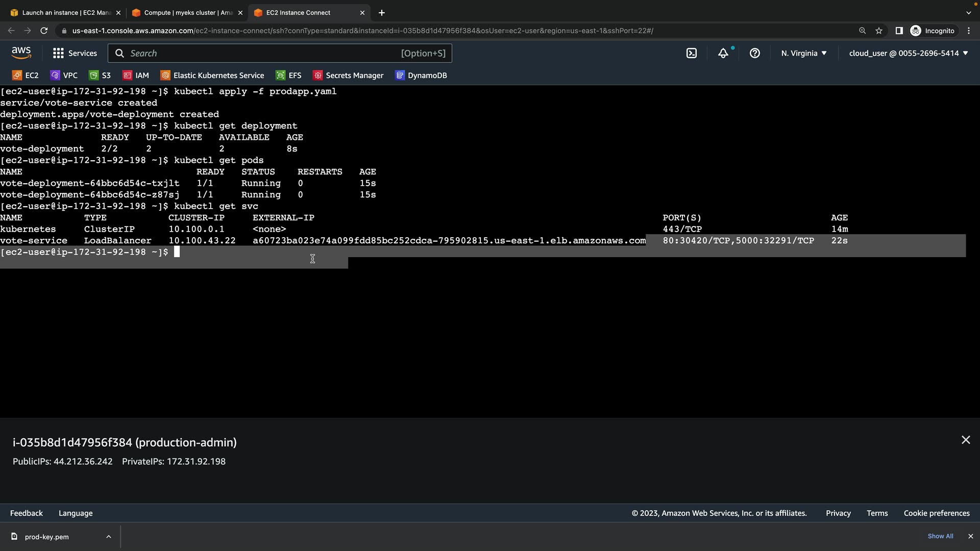This screenshot has width=980, height=551.
Task: Expand the N. Virginia region dropdown
Action: 803,53
